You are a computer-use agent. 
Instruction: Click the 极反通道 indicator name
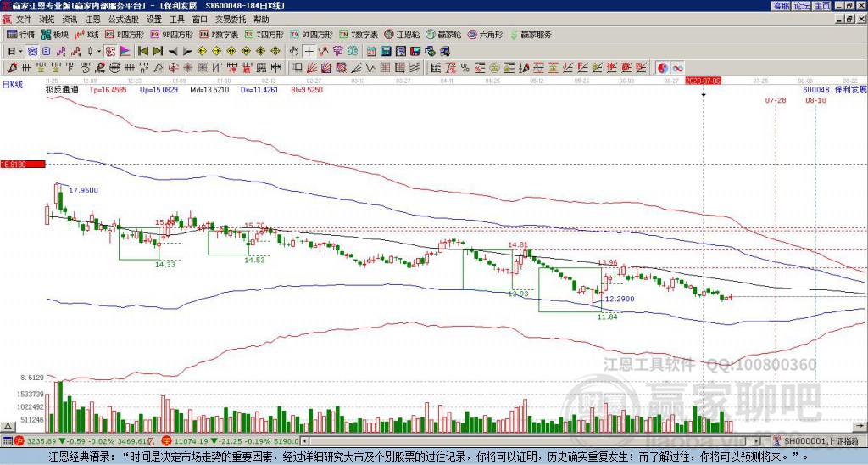62,89
